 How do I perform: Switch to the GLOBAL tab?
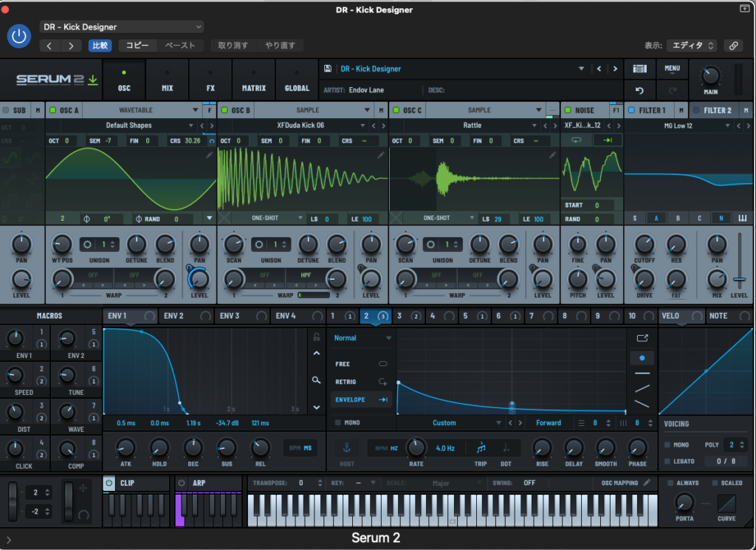(x=297, y=80)
